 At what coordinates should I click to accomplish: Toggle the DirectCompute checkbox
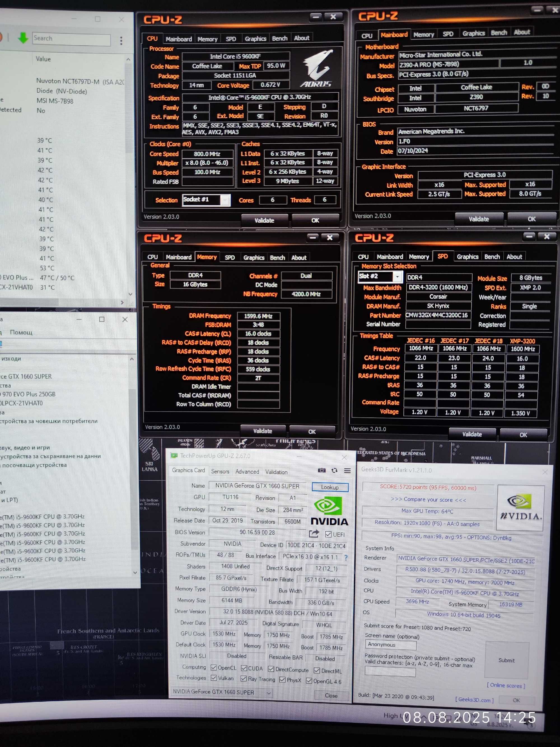[271, 669]
